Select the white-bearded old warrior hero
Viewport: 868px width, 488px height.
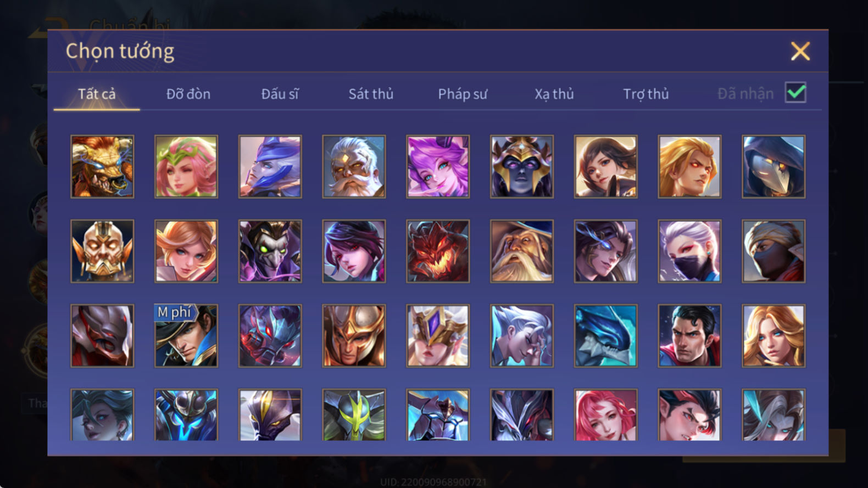pos(354,167)
